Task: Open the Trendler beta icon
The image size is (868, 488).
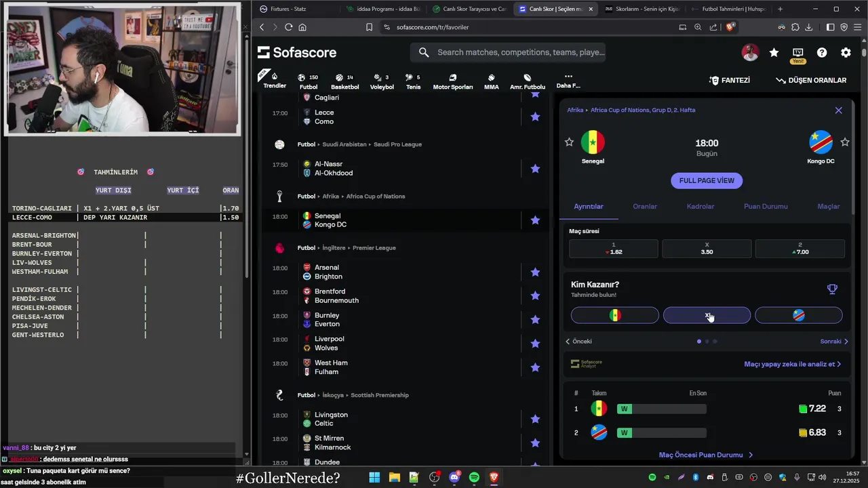Action: 275,80
